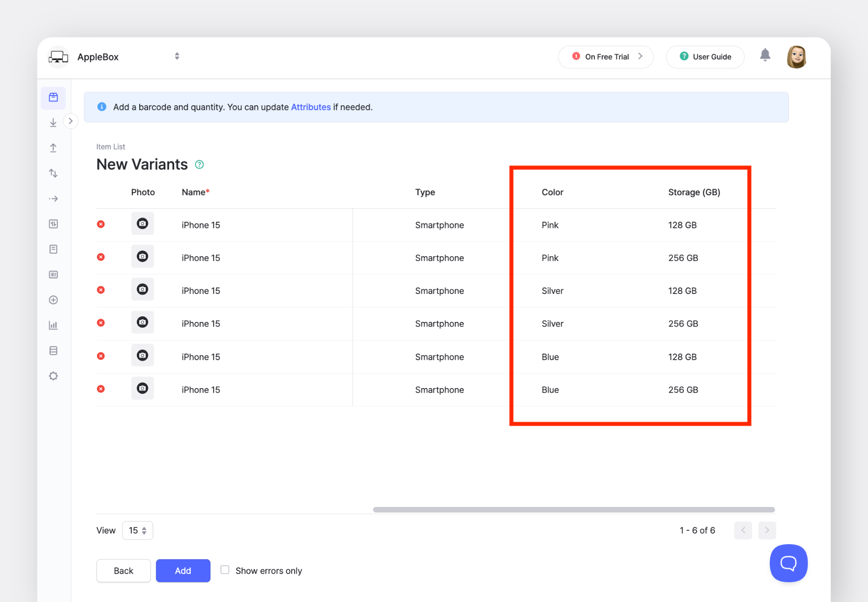Go to the previous page of variants

(743, 530)
